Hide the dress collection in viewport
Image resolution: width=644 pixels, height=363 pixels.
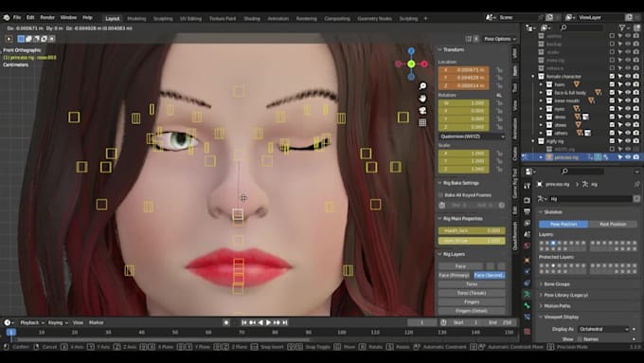pyautogui.click(x=628, y=117)
